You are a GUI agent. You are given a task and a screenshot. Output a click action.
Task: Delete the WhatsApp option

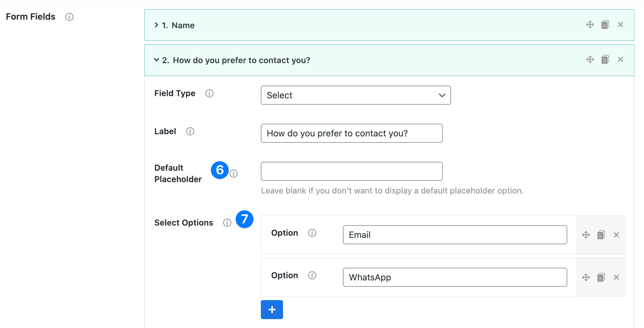coord(616,278)
